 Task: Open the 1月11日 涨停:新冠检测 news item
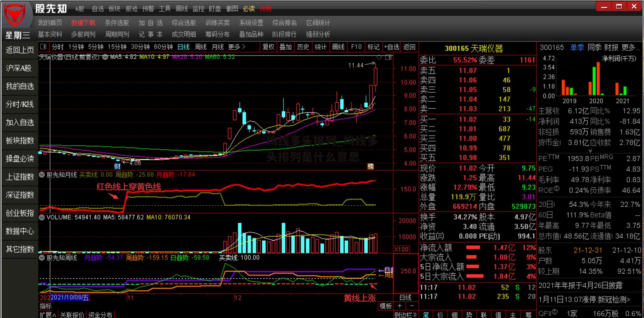pos(584,299)
